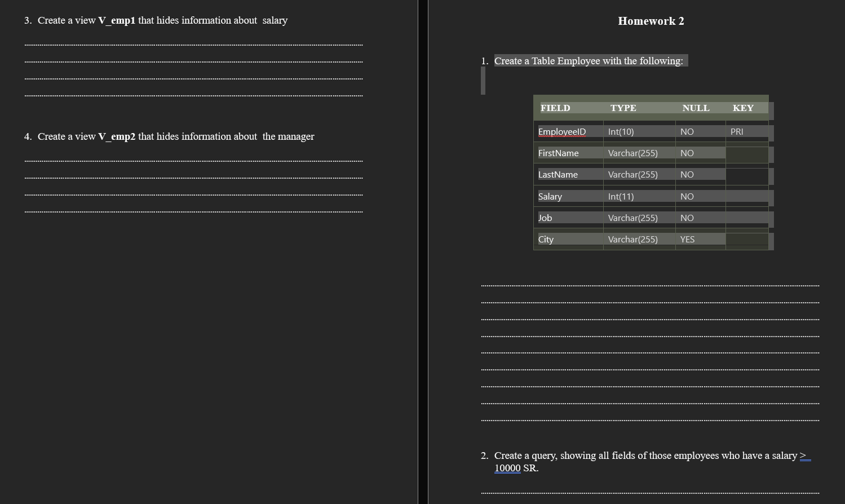Select 'Create a Table Employee with the following:' text
This screenshot has height=504, width=845.
pos(589,61)
